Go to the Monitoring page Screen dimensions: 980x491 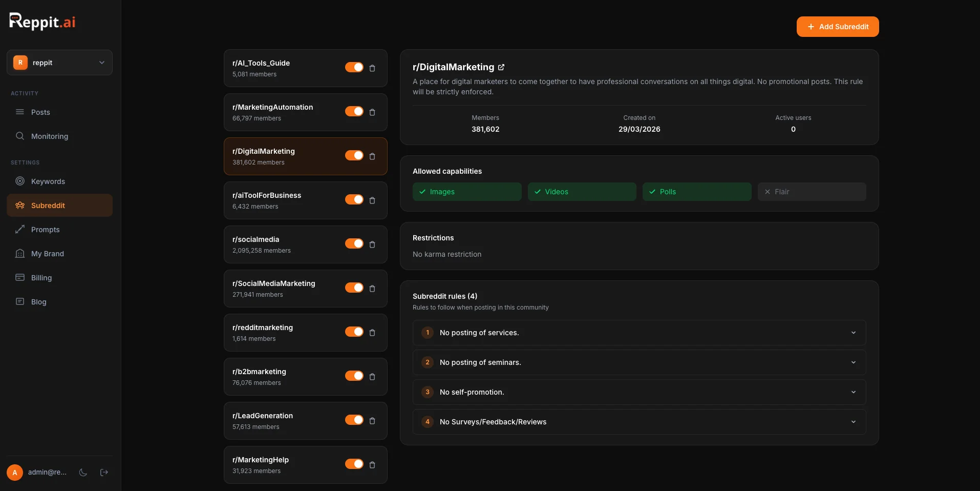pyautogui.click(x=49, y=136)
